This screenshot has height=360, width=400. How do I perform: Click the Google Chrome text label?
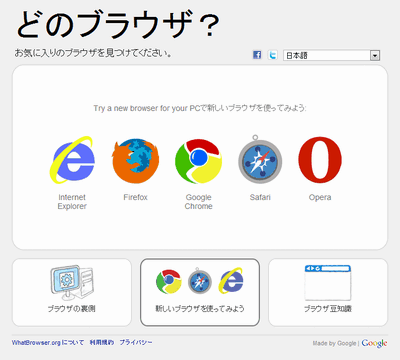click(199, 202)
